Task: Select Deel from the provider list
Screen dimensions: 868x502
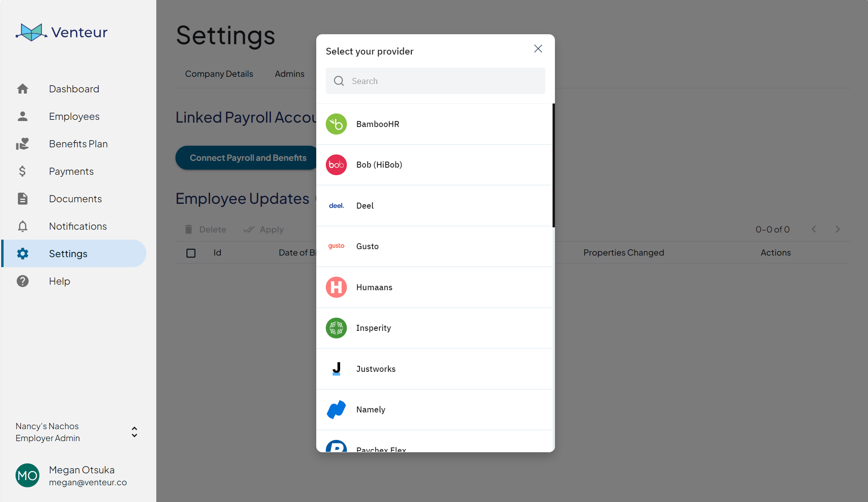Action: point(434,206)
